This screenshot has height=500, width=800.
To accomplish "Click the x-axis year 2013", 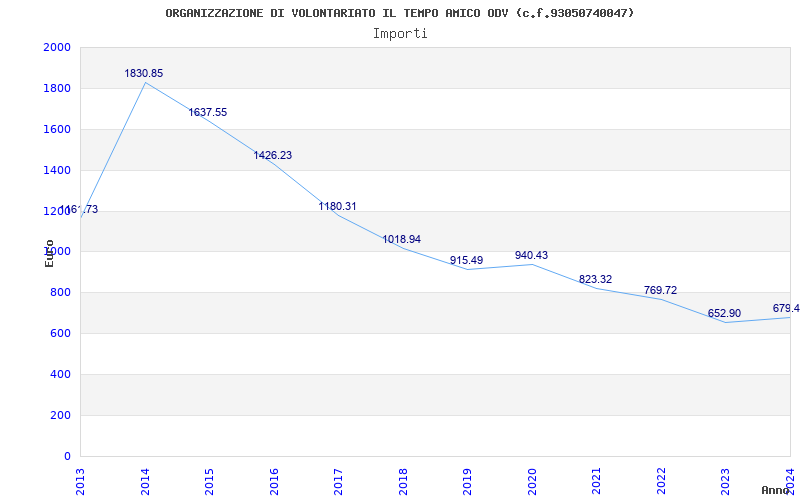I will point(80,482).
